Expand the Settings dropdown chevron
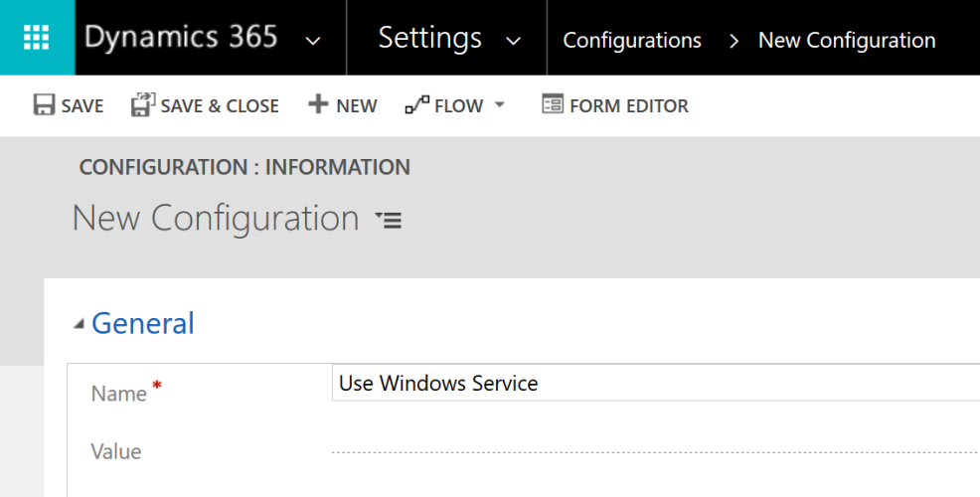Viewport: 980px width, 497px height. tap(513, 42)
